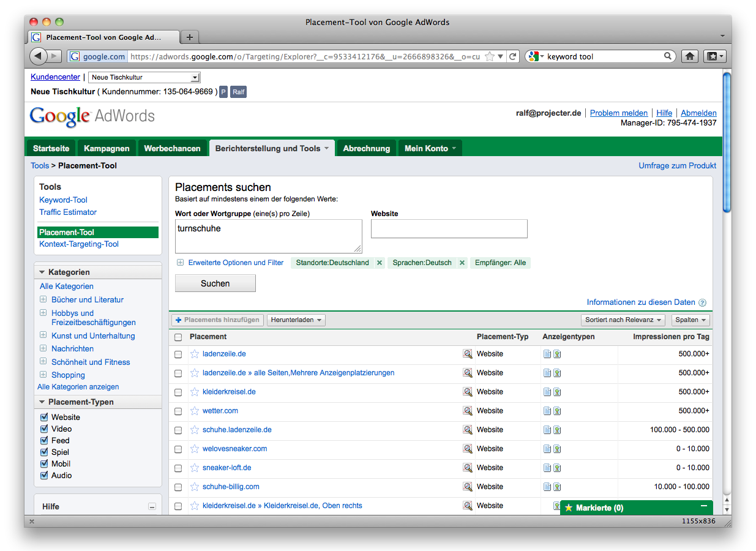Star the kleiderkreisel.de placement
Image resolution: width=756 pixels, height=551 pixels.
tap(195, 392)
